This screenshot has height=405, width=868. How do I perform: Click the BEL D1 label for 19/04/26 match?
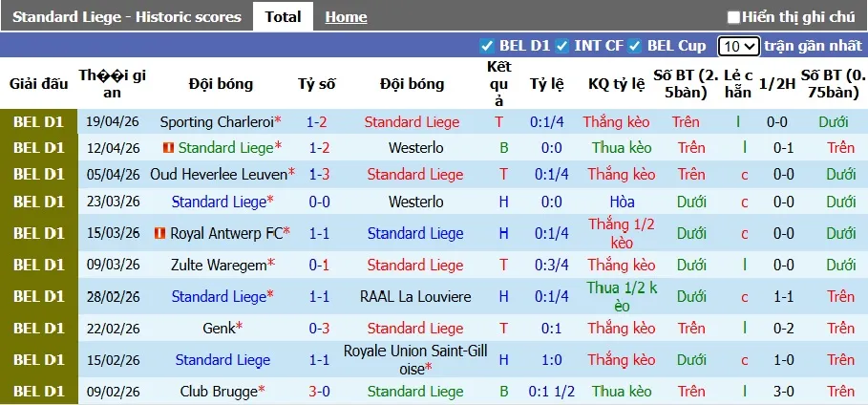pos(39,122)
